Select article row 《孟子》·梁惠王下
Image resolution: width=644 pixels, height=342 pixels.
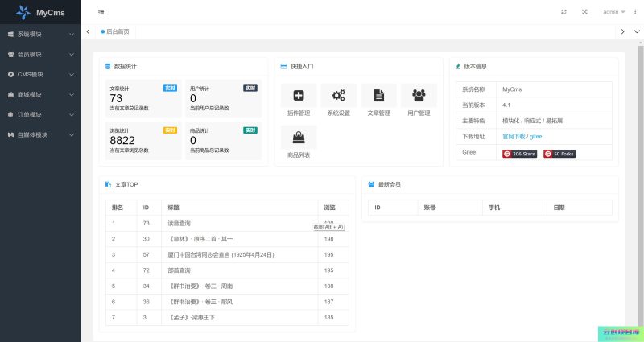[x=227, y=317]
